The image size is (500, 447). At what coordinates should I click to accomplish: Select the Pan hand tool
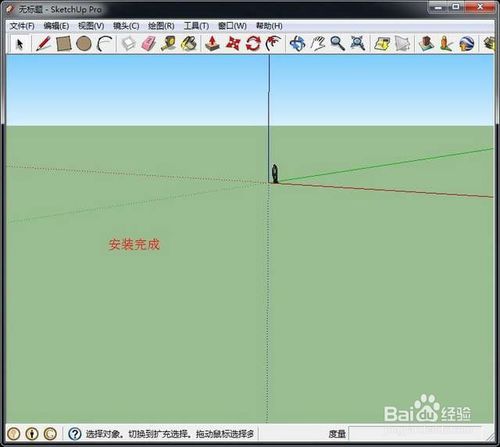[318, 44]
